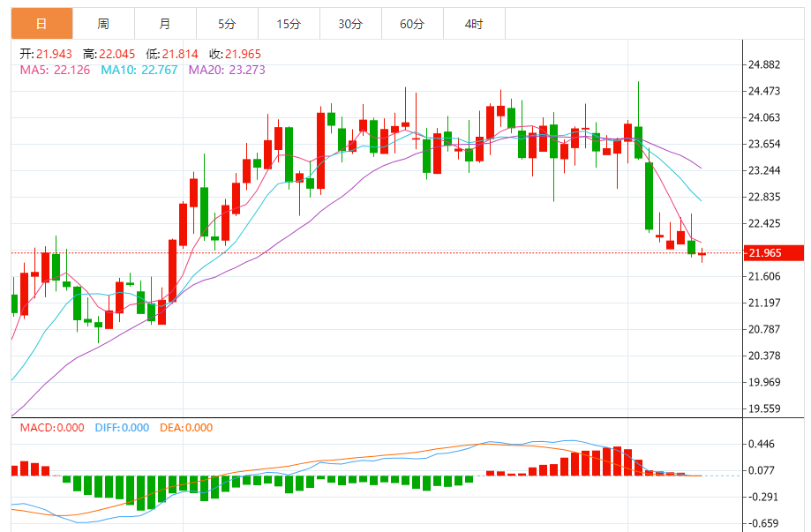Click the 24.882 price axis label
811x532 pixels.
tap(764, 64)
